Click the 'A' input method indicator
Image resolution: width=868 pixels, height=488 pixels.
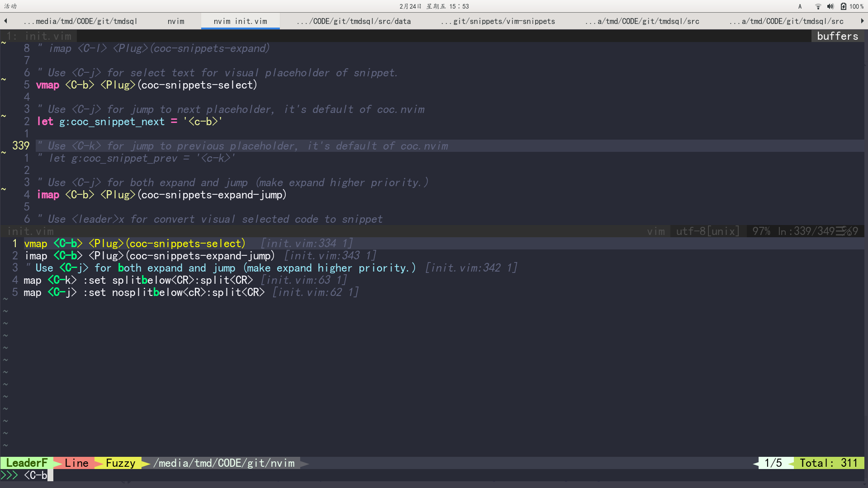800,6
